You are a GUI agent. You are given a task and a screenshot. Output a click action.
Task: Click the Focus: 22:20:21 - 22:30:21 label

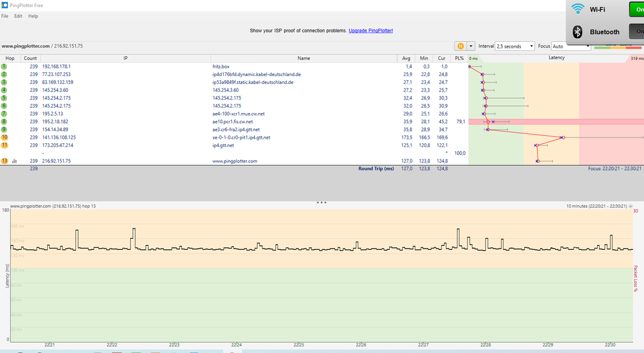point(614,168)
